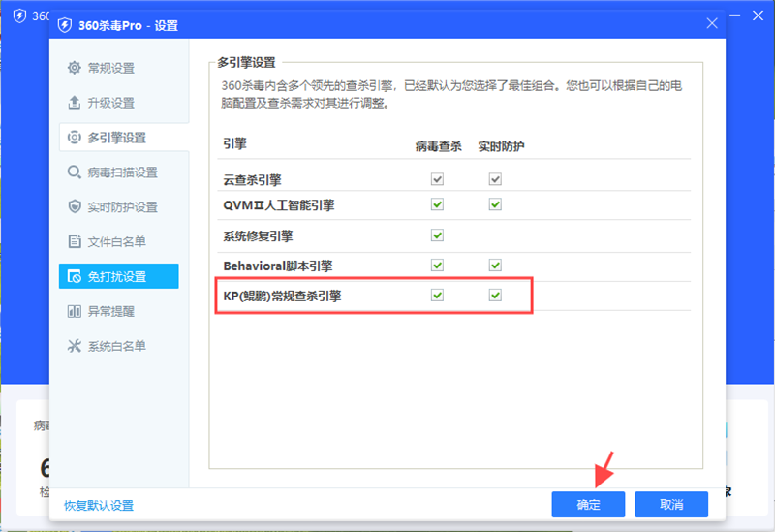The width and height of the screenshot is (775, 532).
Task: Click the description text starting with 360杀毒内含
Action: 451,94
